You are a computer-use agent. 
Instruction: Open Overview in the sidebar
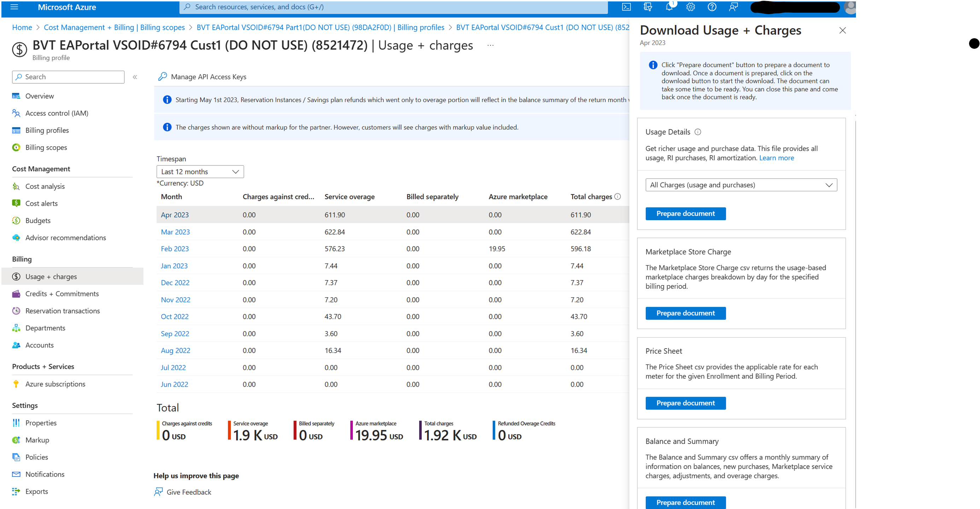point(40,96)
